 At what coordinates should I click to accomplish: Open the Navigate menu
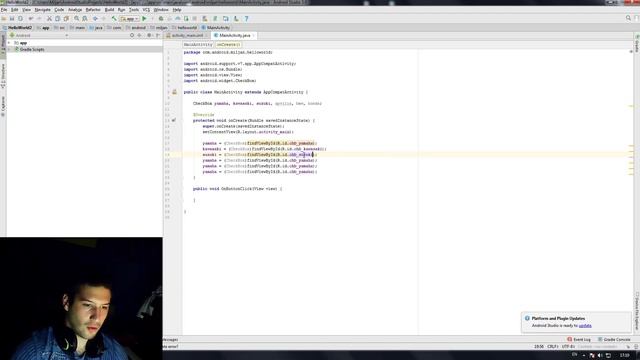tap(42, 9)
